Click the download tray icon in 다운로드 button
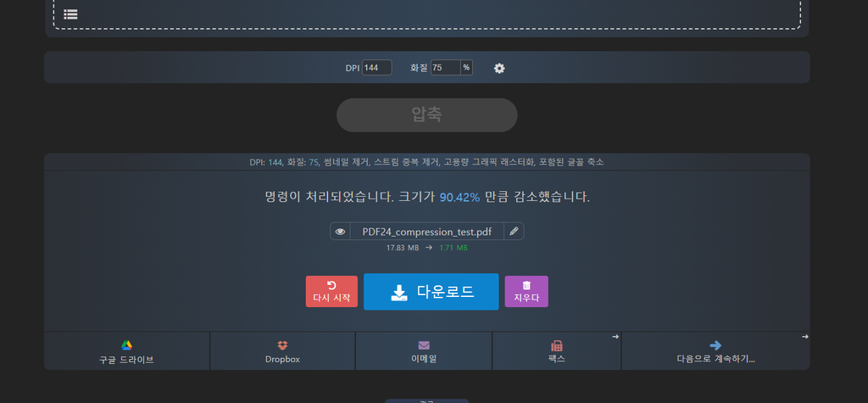 [399, 293]
